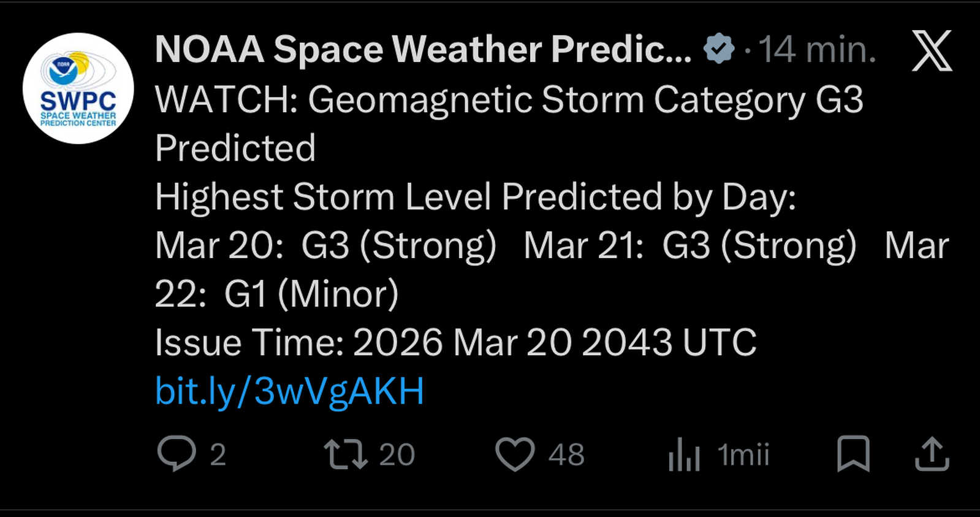Image resolution: width=980 pixels, height=517 pixels.
Task: Click the blue verified badge
Action: click(x=718, y=49)
